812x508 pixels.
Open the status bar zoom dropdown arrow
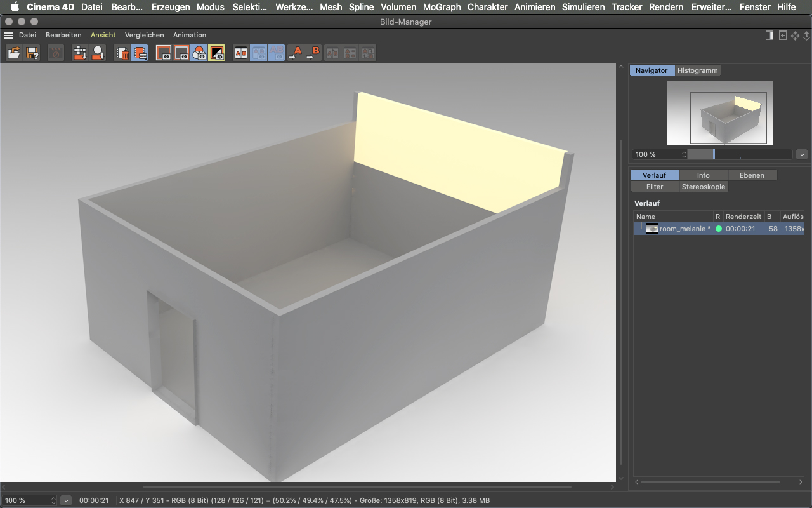pyautogui.click(x=66, y=500)
